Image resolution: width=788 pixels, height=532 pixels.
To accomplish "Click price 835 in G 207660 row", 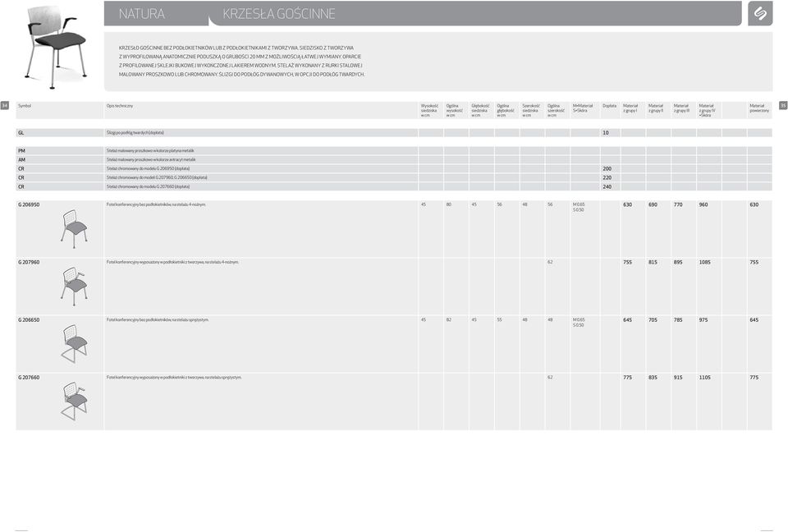I will pyautogui.click(x=653, y=378).
